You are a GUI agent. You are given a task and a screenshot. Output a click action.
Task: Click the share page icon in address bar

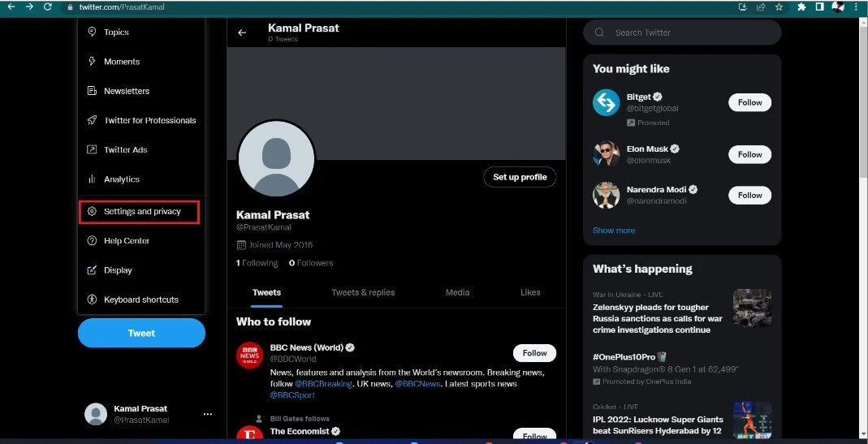761,7
